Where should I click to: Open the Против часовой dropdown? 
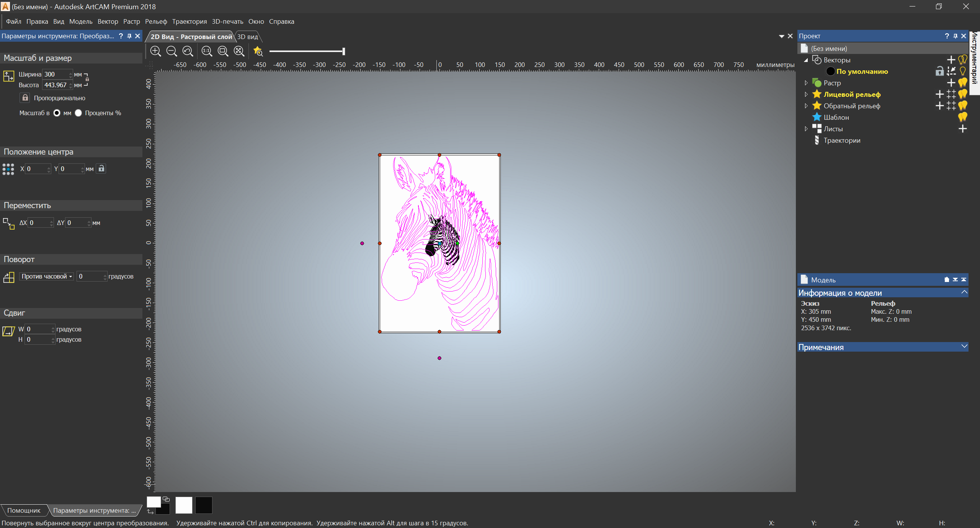point(46,276)
